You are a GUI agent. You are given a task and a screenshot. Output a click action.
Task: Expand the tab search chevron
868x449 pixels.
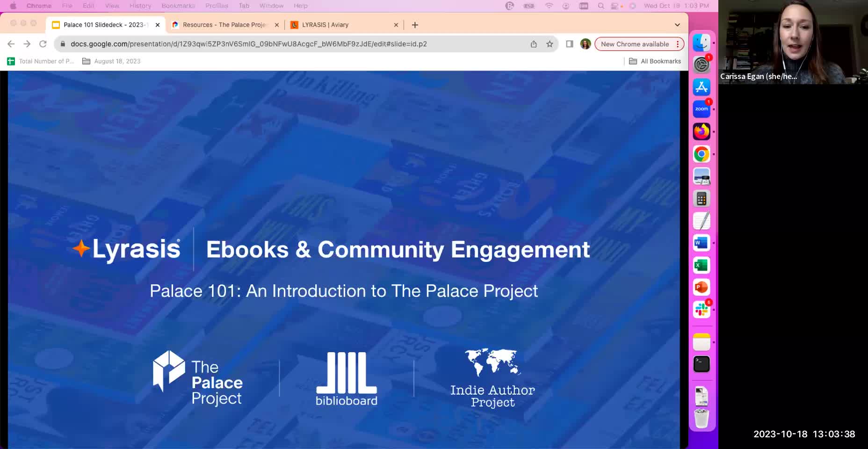pyautogui.click(x=677, y=25)
